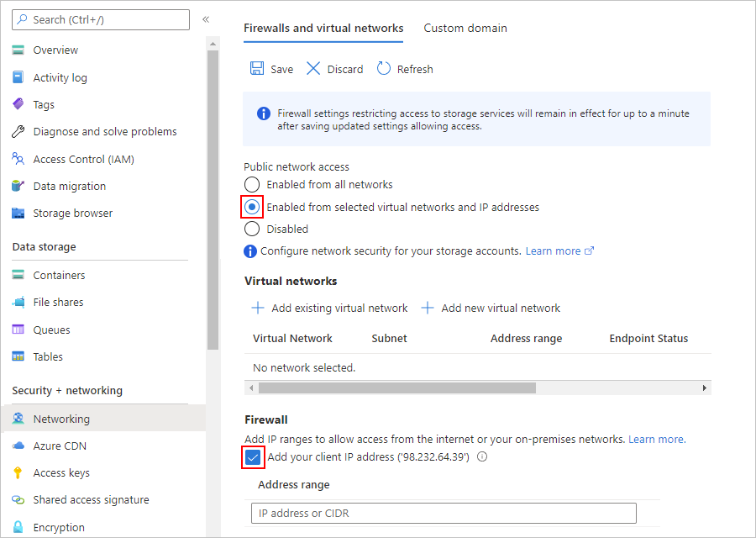
Task: Click info icon beside client IP address
Action: (x=482, y=457)
